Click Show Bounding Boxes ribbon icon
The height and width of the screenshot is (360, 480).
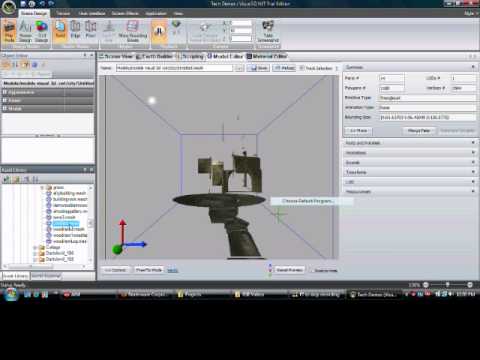click(133, 31)
